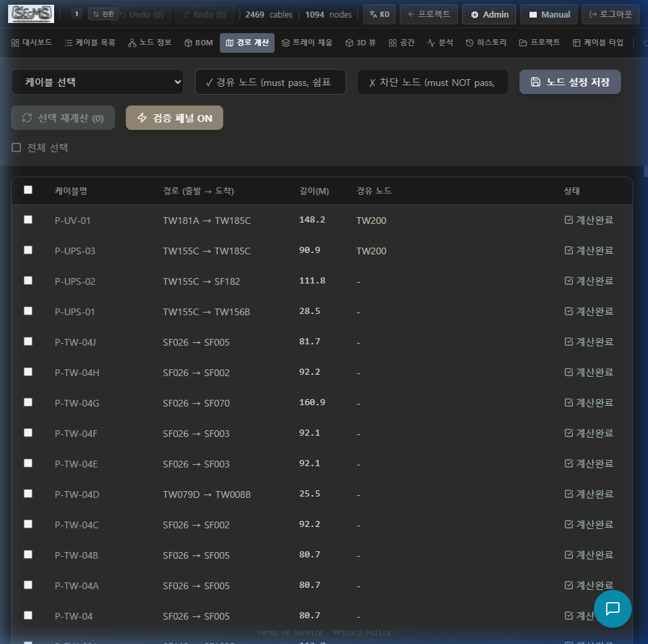Open the 공간 tab

[401, 43]
